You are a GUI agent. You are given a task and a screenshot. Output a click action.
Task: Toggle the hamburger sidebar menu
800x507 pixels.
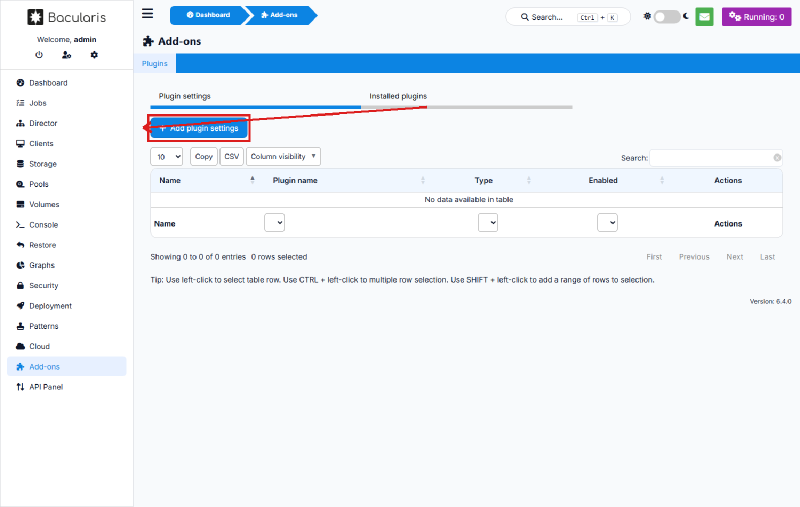[147, 13]
